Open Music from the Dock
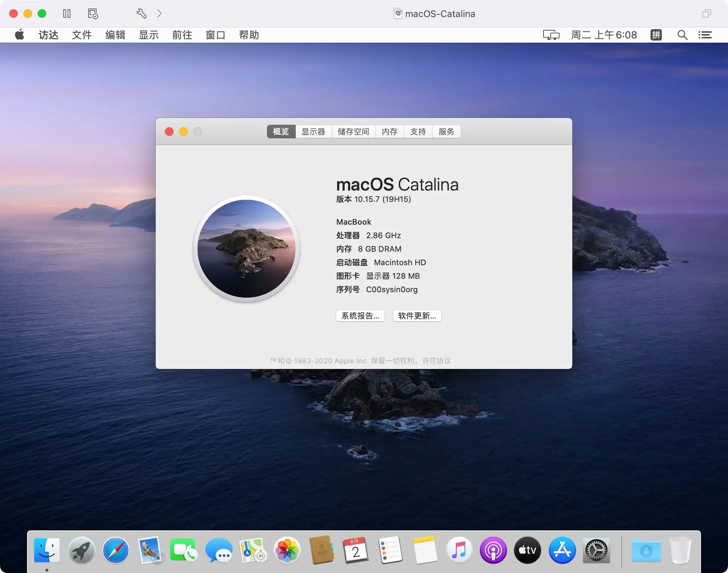728x573 pixels. [459, 550]
